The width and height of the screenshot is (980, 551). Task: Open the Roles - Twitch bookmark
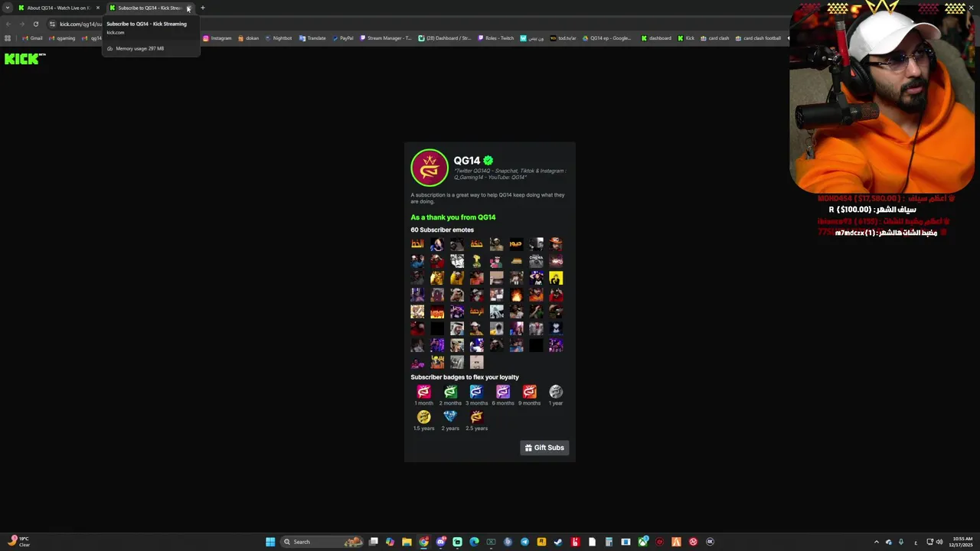tap(496, 38)
